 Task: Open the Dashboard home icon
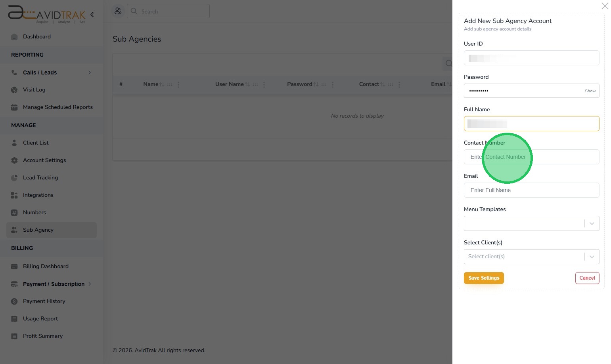14,37
